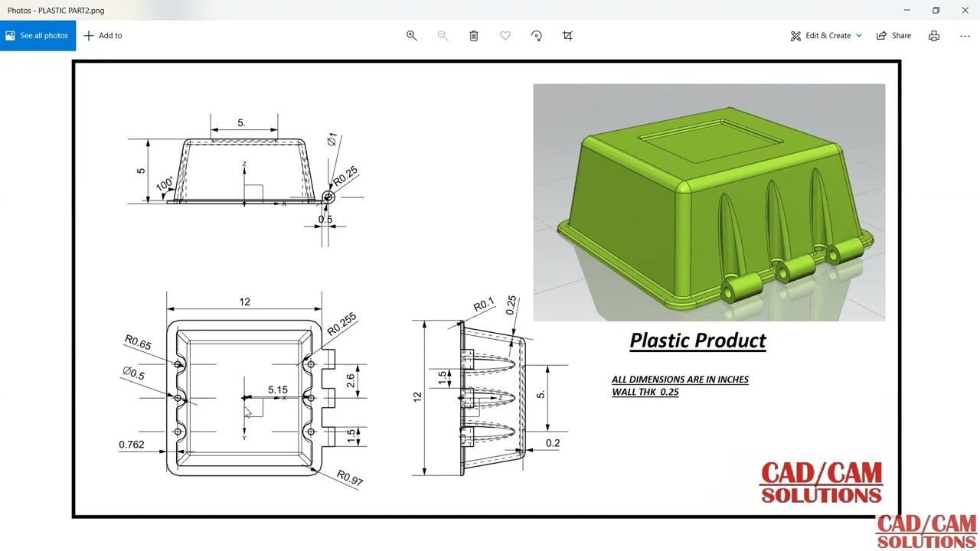Click the green 3D rendered part image
This screenshot has height=551, width=980.
click(x=709, y=202)
